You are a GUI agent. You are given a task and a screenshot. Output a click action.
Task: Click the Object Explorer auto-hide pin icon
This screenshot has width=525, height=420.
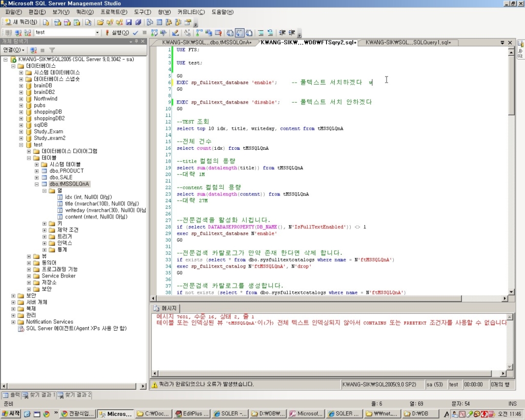click(x=136, y=41)
